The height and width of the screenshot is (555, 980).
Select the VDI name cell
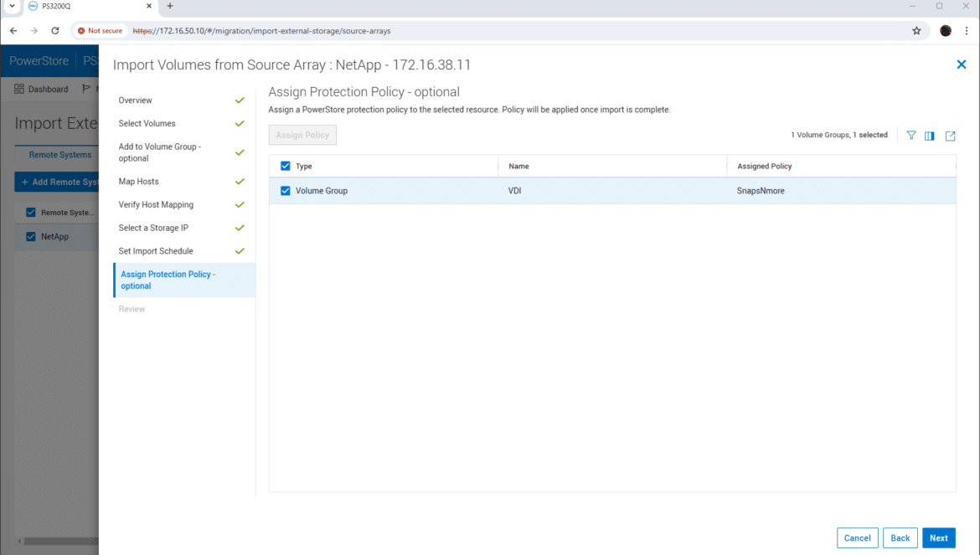point(514,191)
